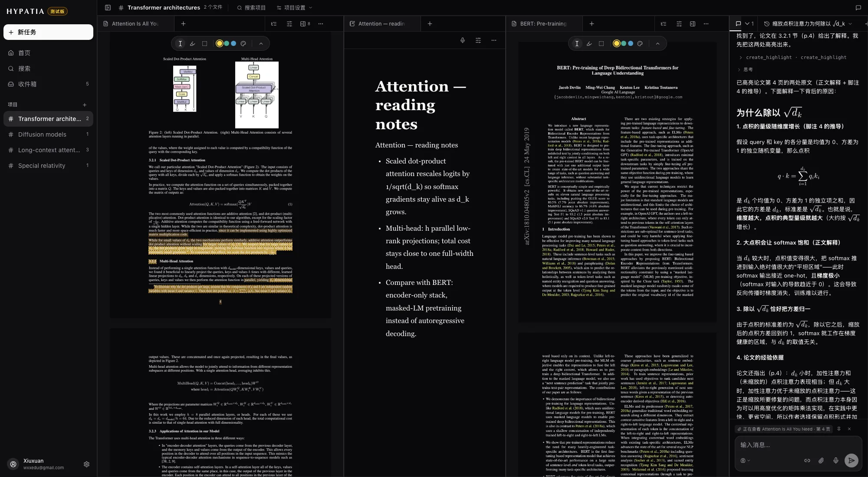Open the Diffusion models project
868x477 pixels.
(x=48, y=134)
